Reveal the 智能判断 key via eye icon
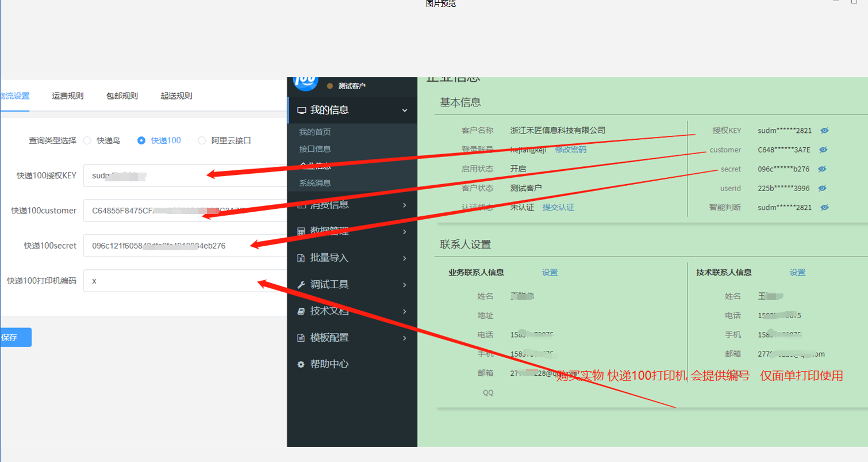The width and height of the screenshot is (868, 462). (x=824, y=207)
